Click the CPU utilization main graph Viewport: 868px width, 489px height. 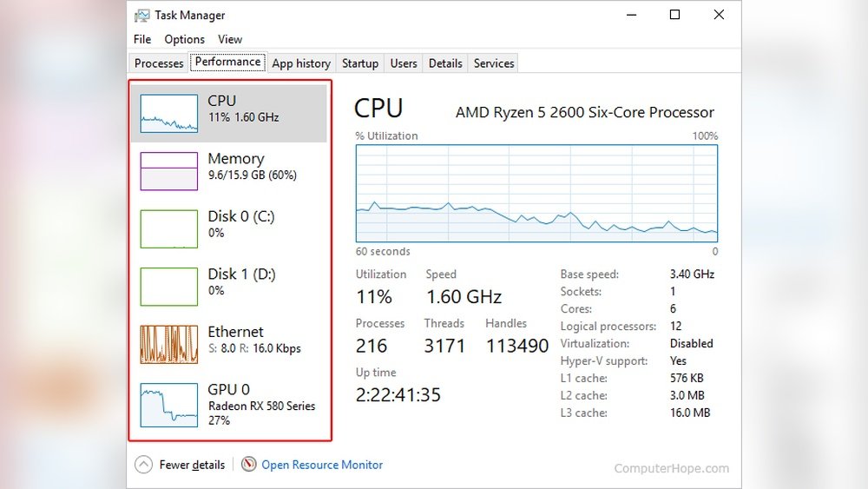tap(536, 194)
